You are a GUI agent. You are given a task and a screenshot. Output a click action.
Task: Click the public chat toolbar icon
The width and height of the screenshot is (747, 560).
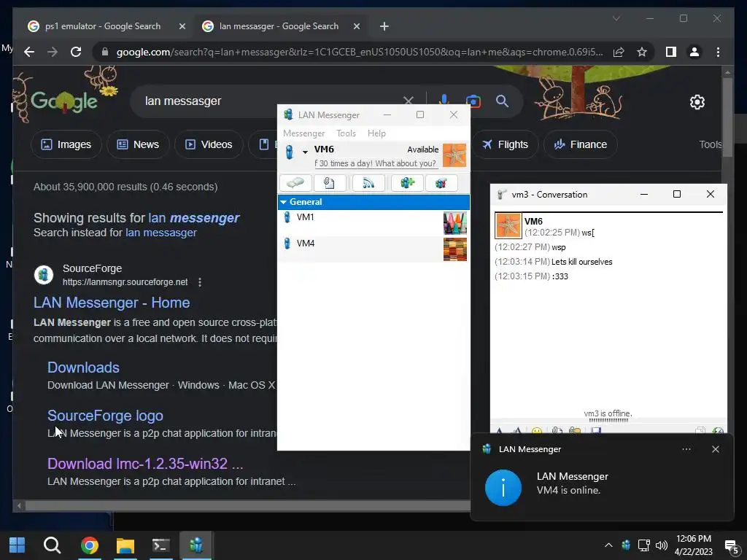[441, 183]
